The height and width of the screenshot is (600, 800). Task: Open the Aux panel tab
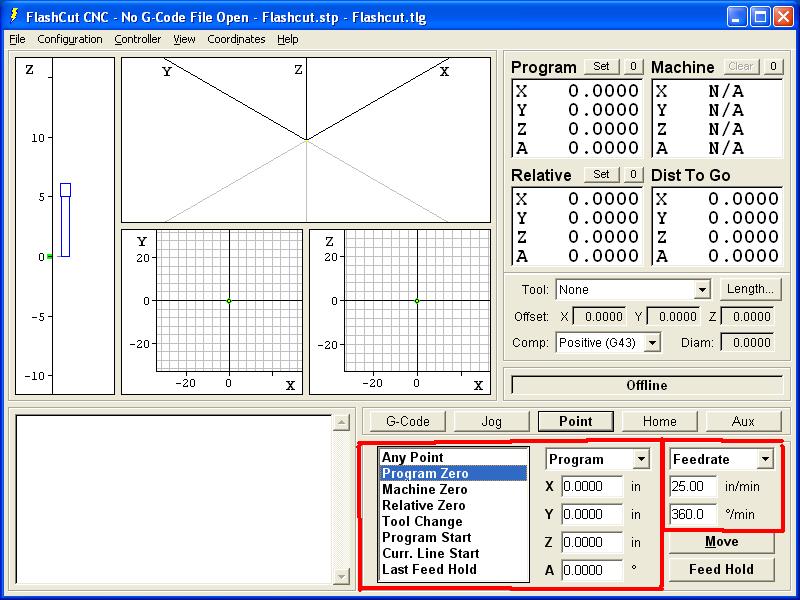pyautogui.click(x=743, y=421)
